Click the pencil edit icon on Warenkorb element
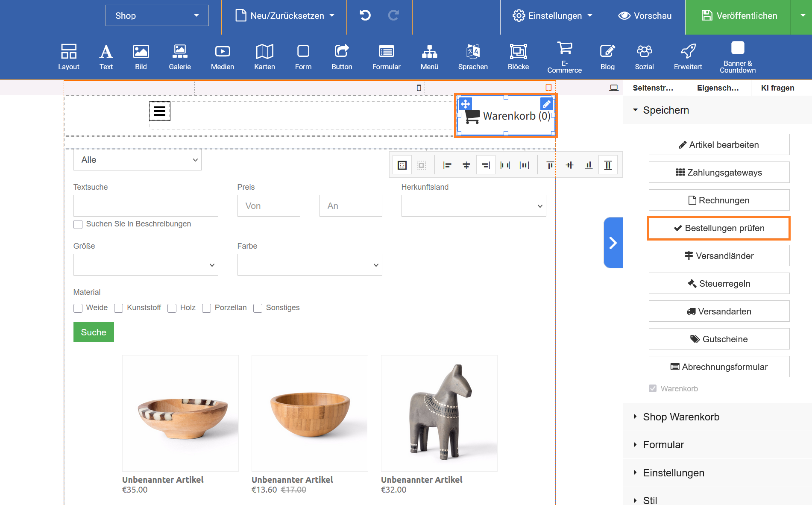Image resolution: width=812 pixels, height=505 pixels. (546, 104)
